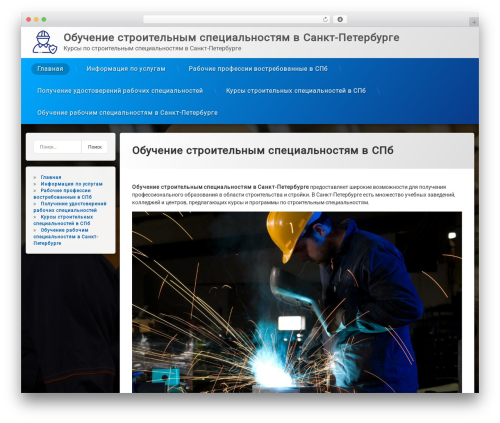The height and width of the screenshot is (423, 500).
Task: Open Главная link in sidebar list
Action: point(51,177)
